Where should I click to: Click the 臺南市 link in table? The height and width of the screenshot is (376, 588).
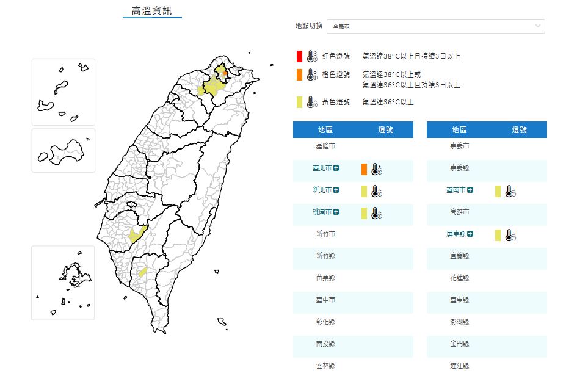tap(456, 190)
